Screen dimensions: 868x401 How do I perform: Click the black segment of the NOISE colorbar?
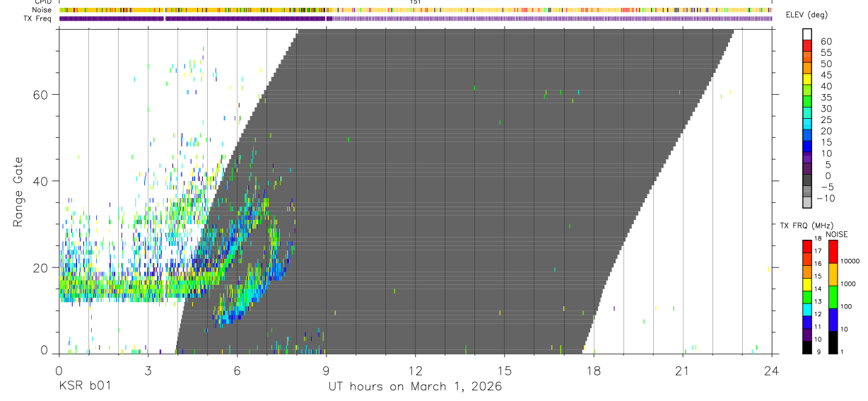833,342
